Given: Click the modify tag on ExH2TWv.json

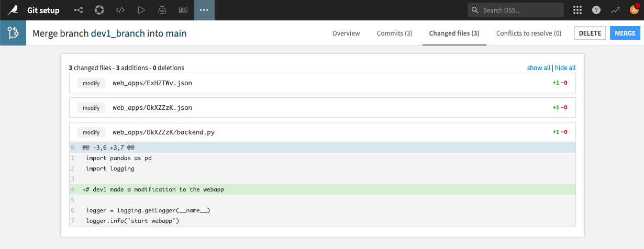Looking at the screenshot, I should 91,83.
